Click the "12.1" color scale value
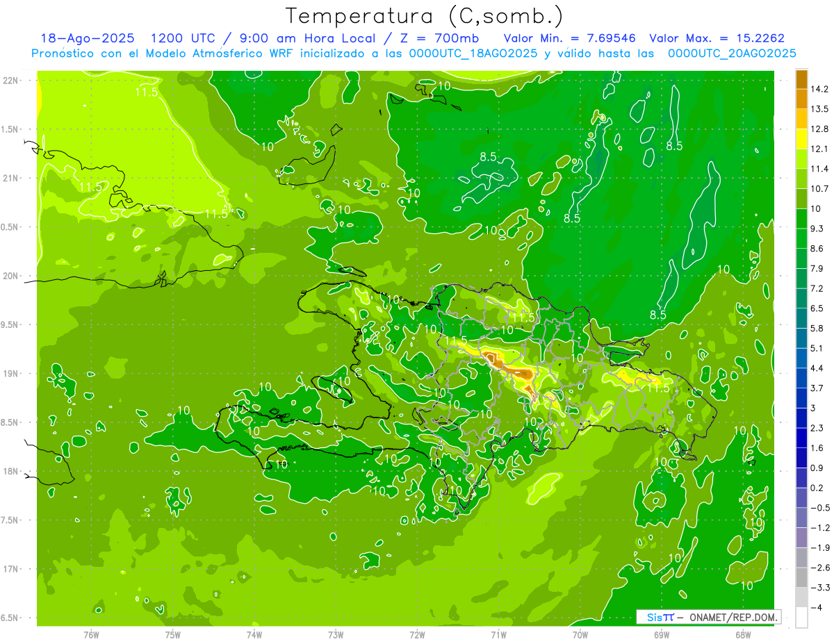 (x=820, y=149)
